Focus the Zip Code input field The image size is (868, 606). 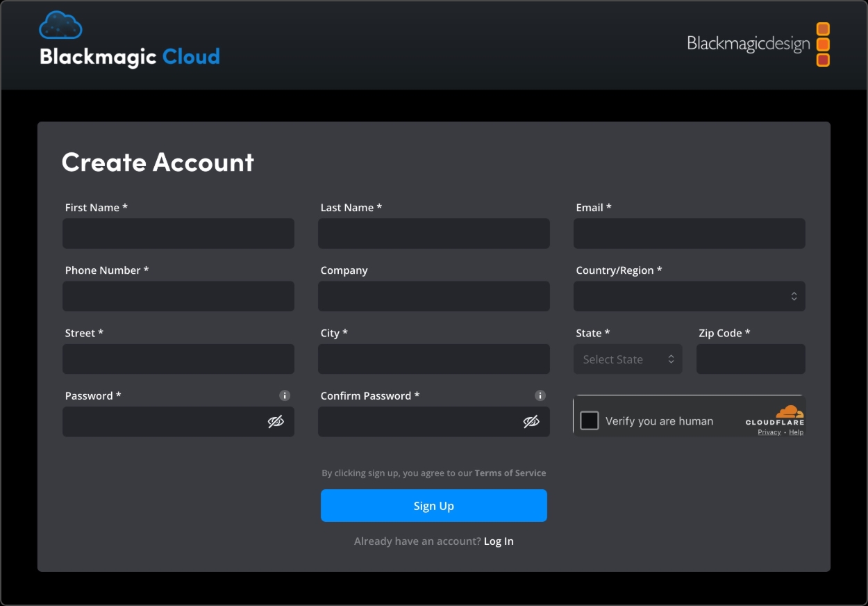click(751, 359)
